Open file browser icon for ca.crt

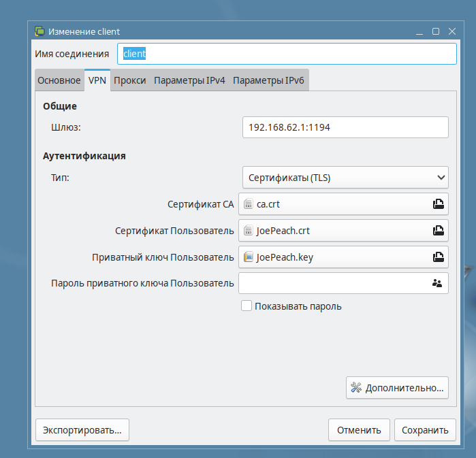click(x=439, y=204)
